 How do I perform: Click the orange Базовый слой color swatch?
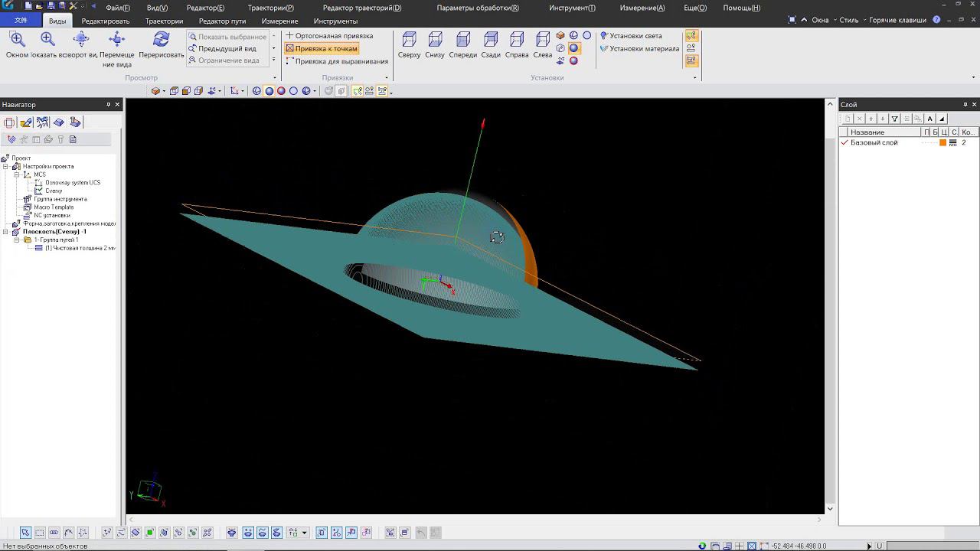click(942, 143)
